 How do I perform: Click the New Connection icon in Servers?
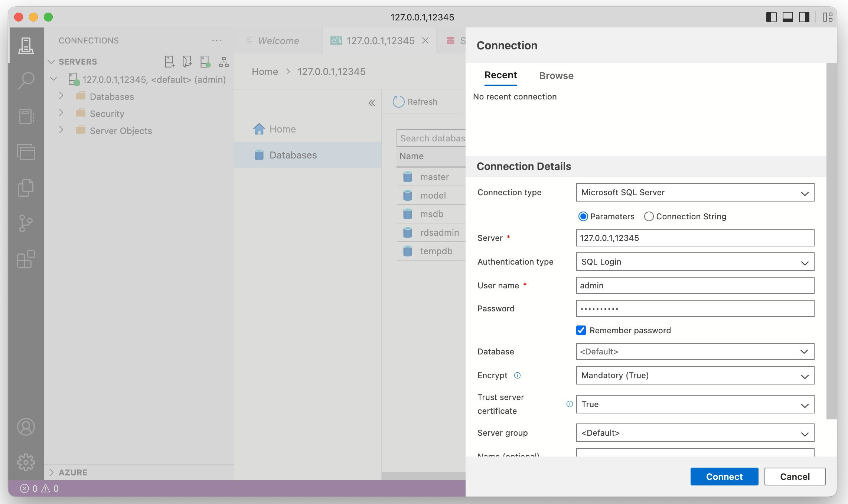click(169, 62)
